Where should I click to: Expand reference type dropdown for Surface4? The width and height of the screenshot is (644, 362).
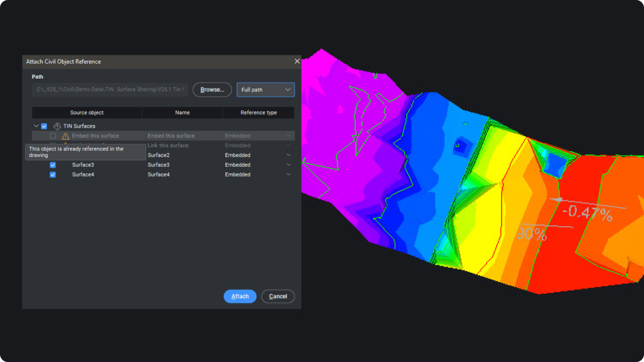[x=288, y=175]
